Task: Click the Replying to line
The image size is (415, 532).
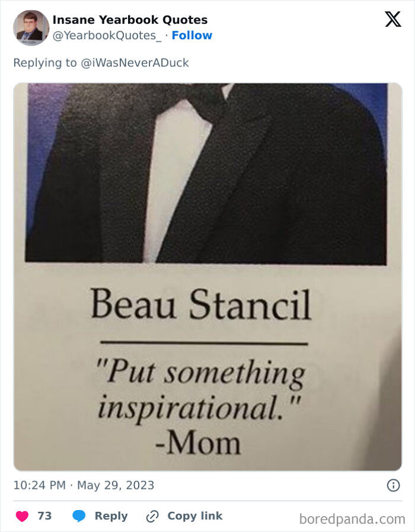Action: (100, 62)
